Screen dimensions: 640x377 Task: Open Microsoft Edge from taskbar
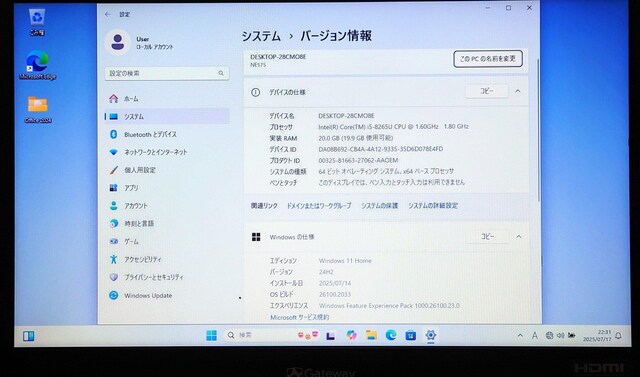tap(391, 335)
